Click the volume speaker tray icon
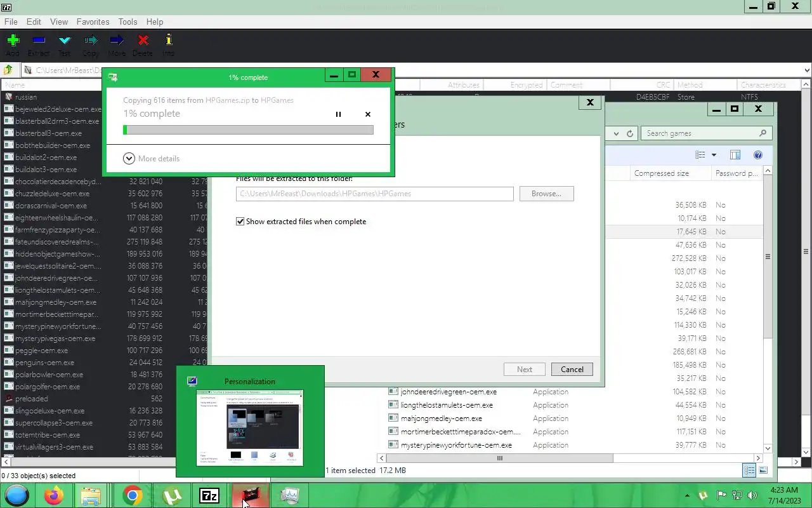812x508 pixels. 752,495
